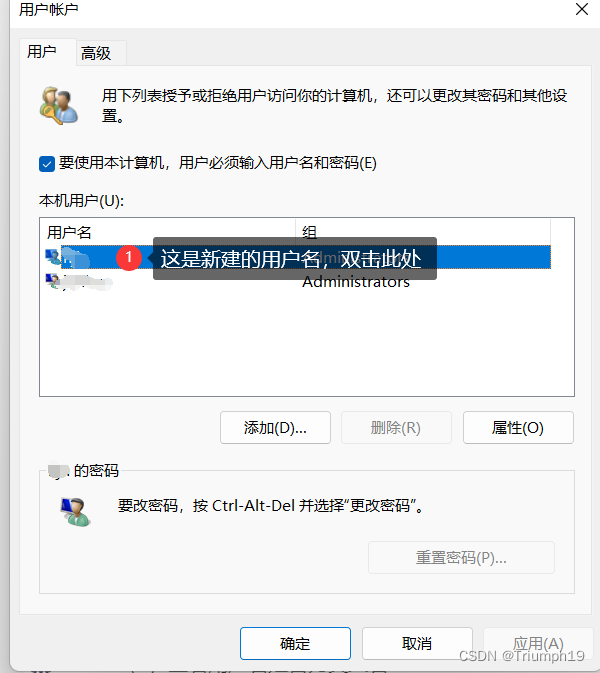This screenshot has height=673, width=600.
Task: Toggle the 必须输入用户名和密码 checkbox
Action: [47, 164]
